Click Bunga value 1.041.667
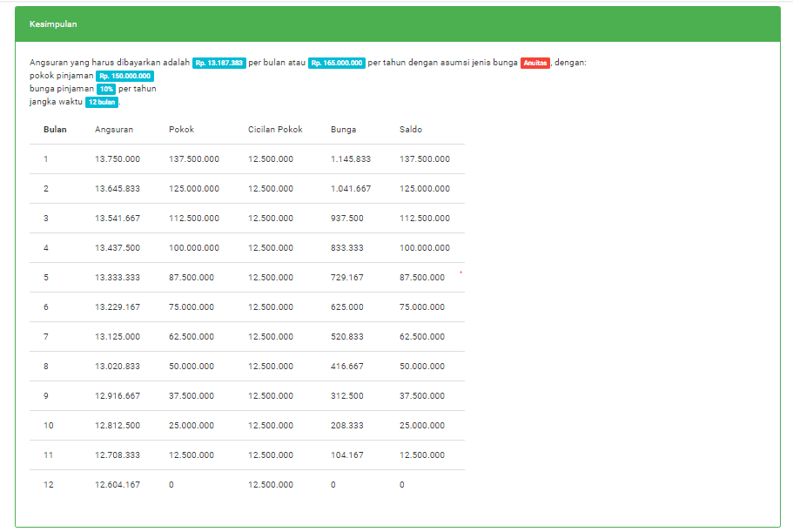 [351, 189]
